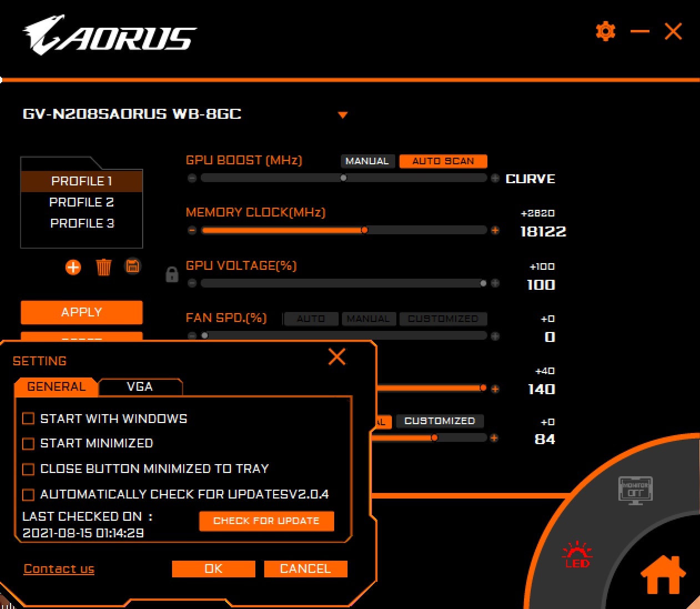The image size is (700, 609).
Task: Confirm settings with OK button
Action: (213, 568)
